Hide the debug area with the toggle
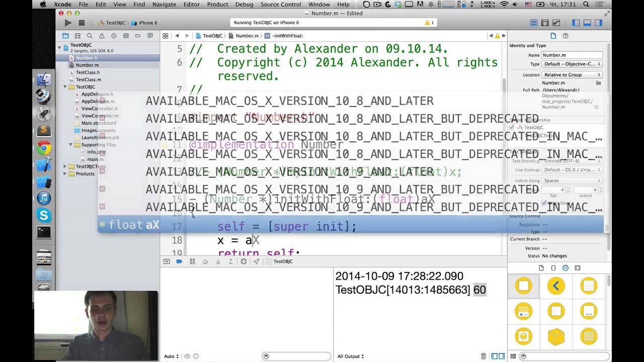This screenshot has height=362, width=644. [x=167, y=261]
